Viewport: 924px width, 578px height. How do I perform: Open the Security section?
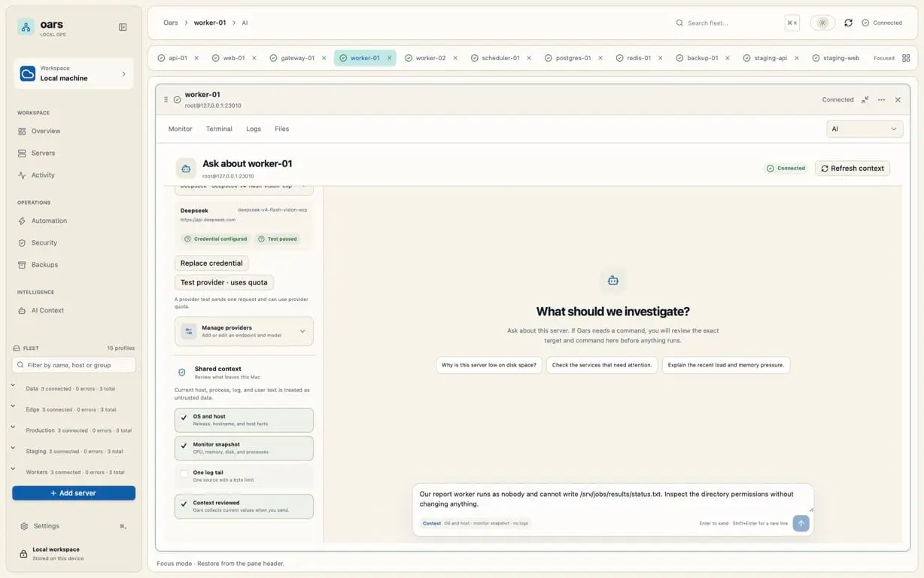point(44,242)
